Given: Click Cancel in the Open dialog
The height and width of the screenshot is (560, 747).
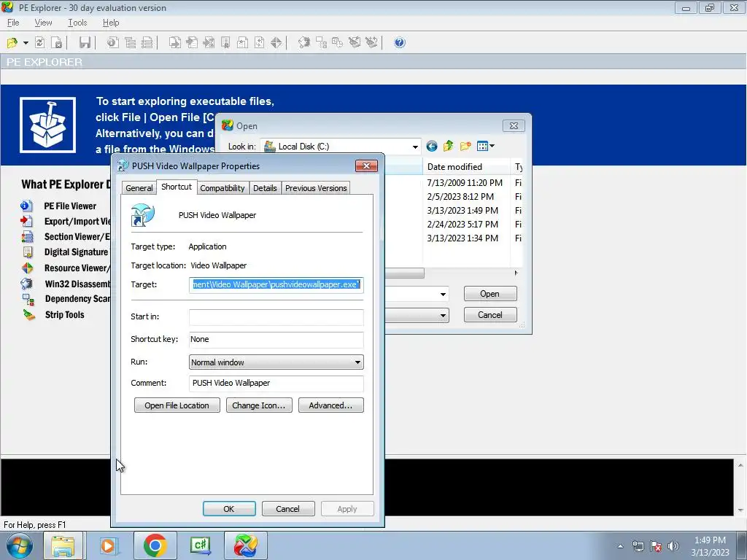Looking at the screenshot, I should (490, 315).
